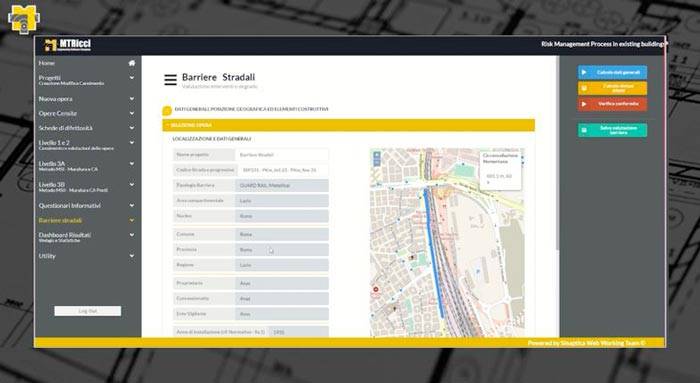Expand Dashboard Risultati chevron
700x383 pixels.
[132, 235]
